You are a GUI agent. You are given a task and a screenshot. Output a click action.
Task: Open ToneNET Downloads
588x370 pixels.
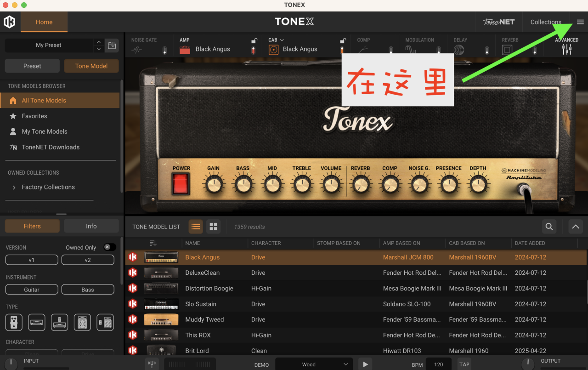coord(60,147)
